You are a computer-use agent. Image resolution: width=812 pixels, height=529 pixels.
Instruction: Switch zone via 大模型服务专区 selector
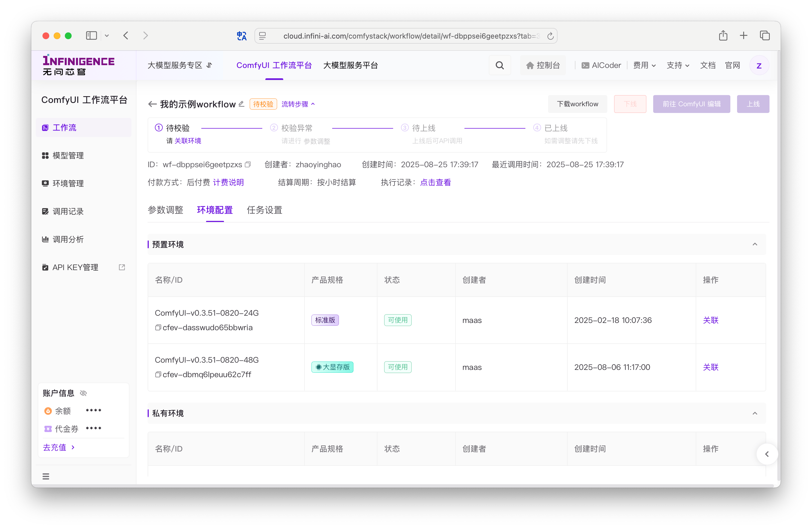pos(180,65)
